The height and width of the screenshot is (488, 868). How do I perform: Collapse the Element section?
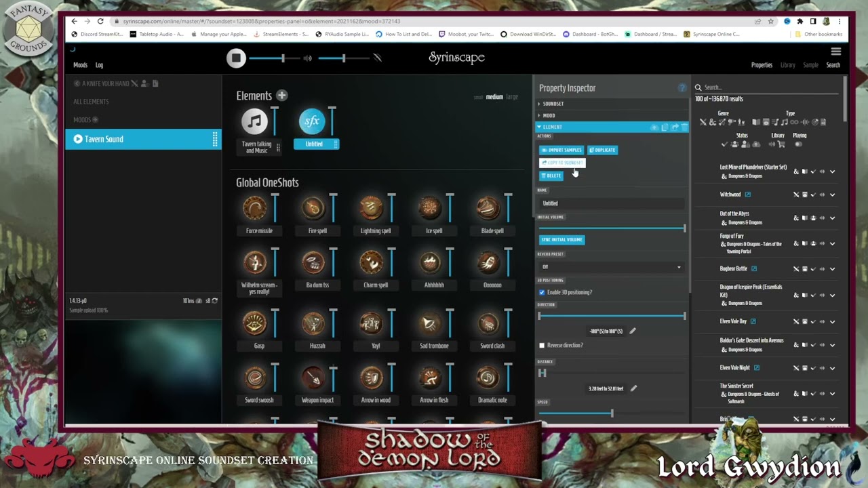(612, 127)
